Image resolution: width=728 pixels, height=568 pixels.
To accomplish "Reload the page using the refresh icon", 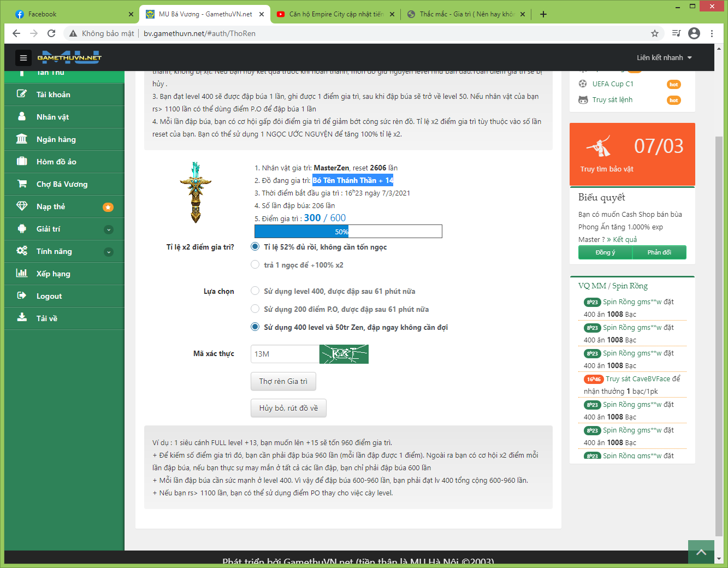I will click(x=51, y=33).
